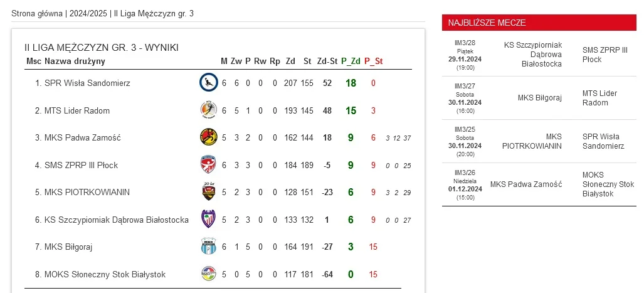Viewport: 644px width, 293px height.
Task: Select II Liga Mężczyzn gr. 3 breadcrumb
Action: click(x=154, y=14)
